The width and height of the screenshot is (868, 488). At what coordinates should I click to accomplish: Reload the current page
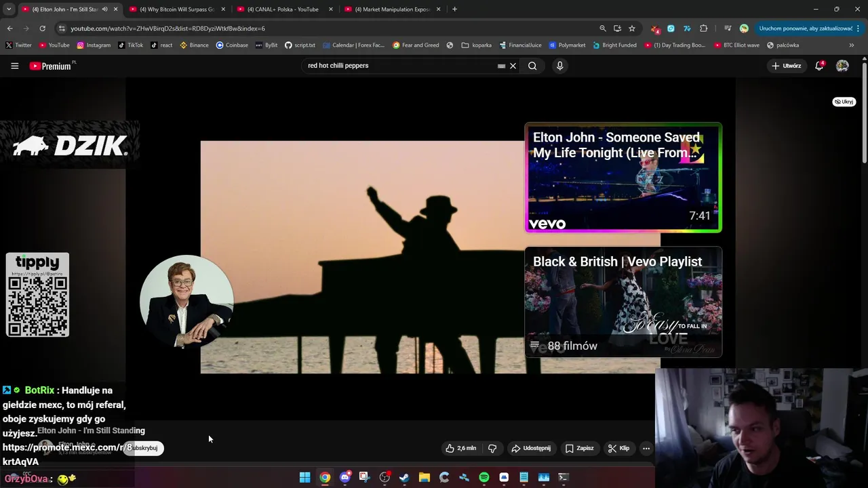click(42, 28)
